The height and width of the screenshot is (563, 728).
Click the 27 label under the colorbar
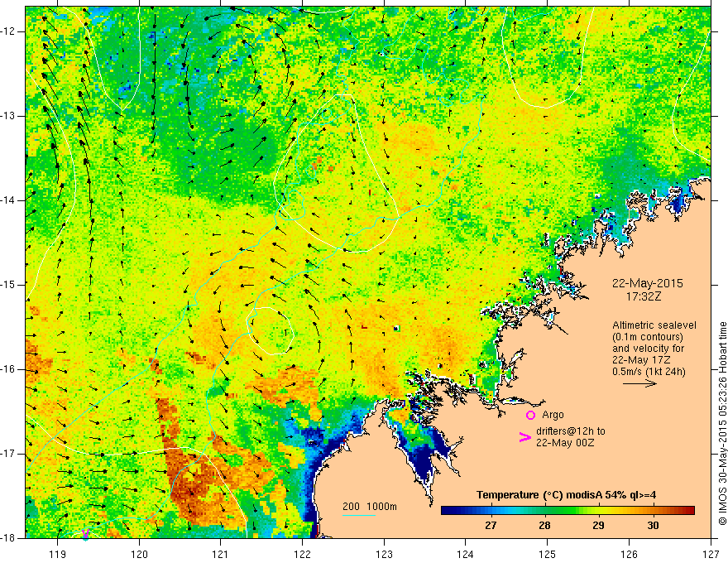[x=490, y=526]
